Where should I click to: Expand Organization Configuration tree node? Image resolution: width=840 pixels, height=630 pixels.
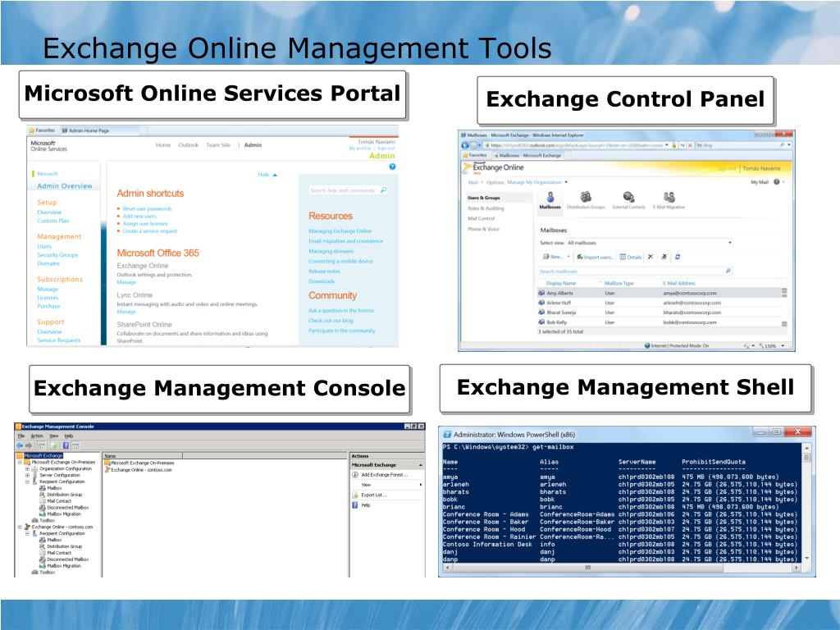(27, 468)
